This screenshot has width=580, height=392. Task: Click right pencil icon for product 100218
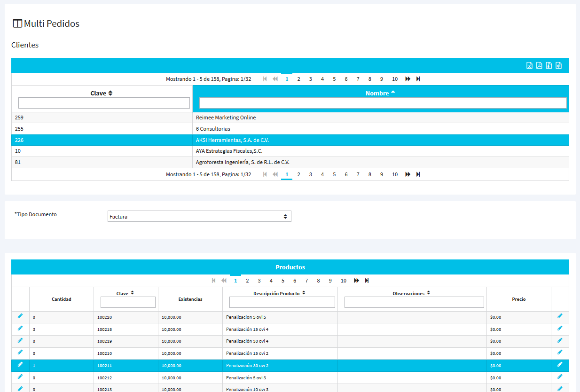pos(560,329)
